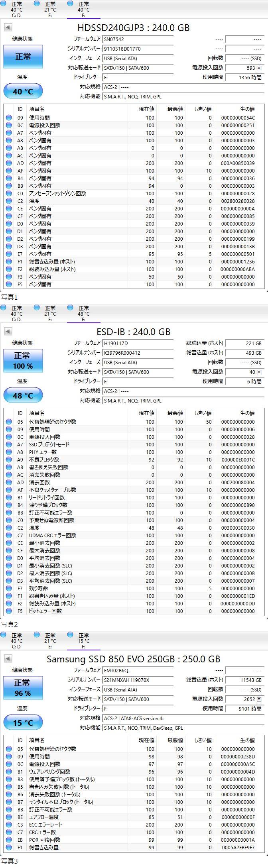268x868 pixels.
Task: Select the E: drive tab above HDSSD240GJP3
Action: click(x=50, y=10)
